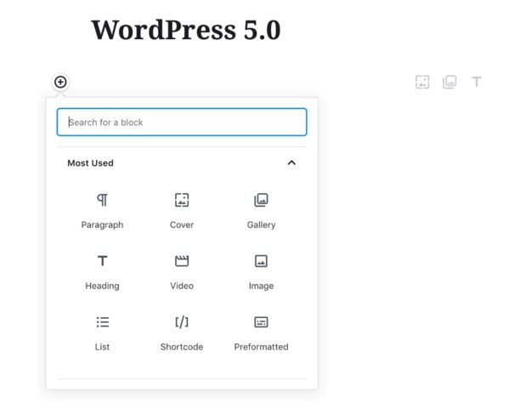Viewport: 520px width, 420px height.
Task: Add a Gallery block from Most Used
Action: 261,210
